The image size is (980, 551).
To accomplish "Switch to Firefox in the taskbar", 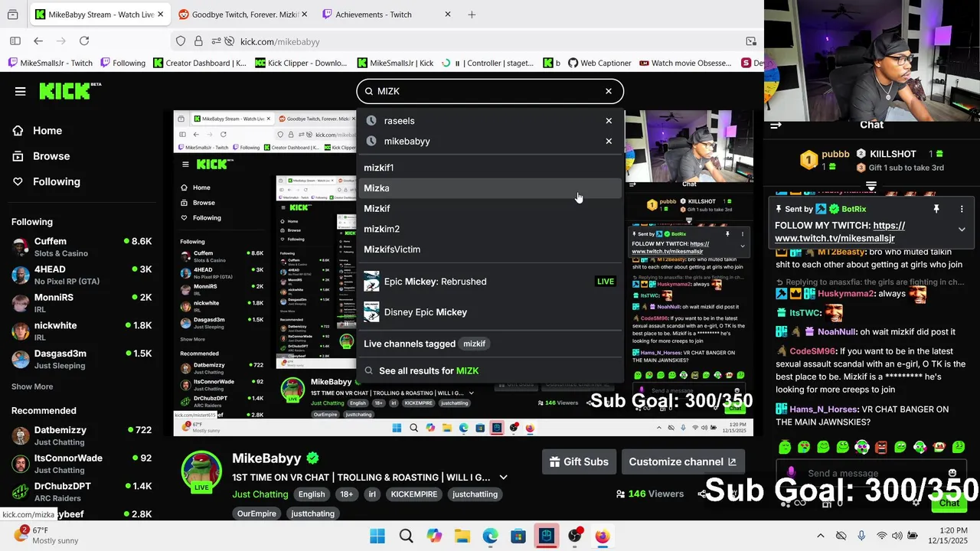I will [x=603, y=536].
